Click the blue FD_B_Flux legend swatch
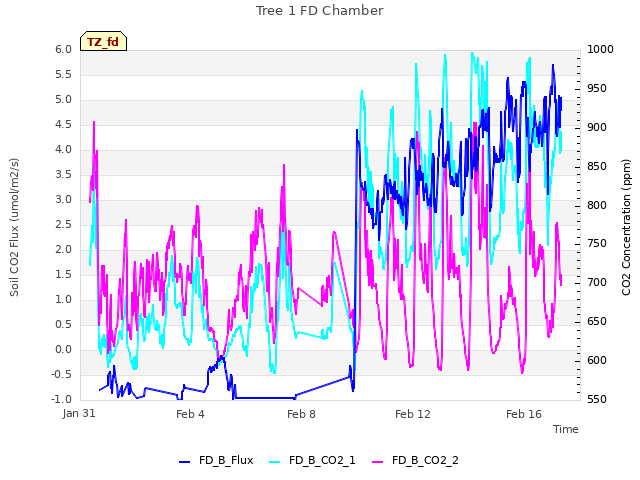Viewport: 640px width, 480px height. pos(184,461)
